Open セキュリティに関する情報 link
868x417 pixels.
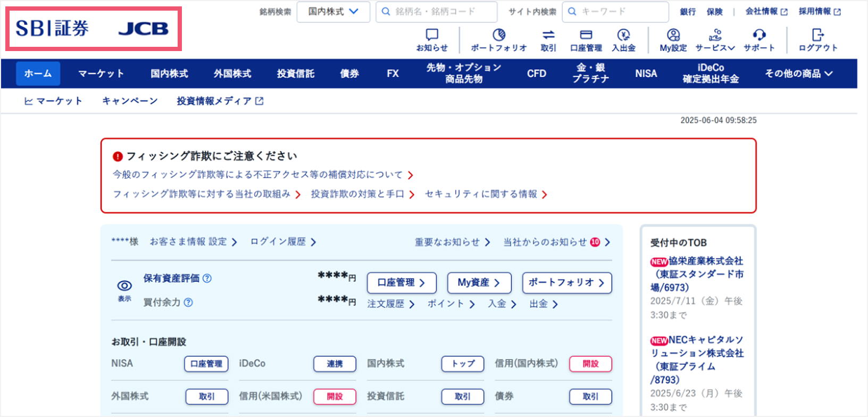(x=486, y=194)
